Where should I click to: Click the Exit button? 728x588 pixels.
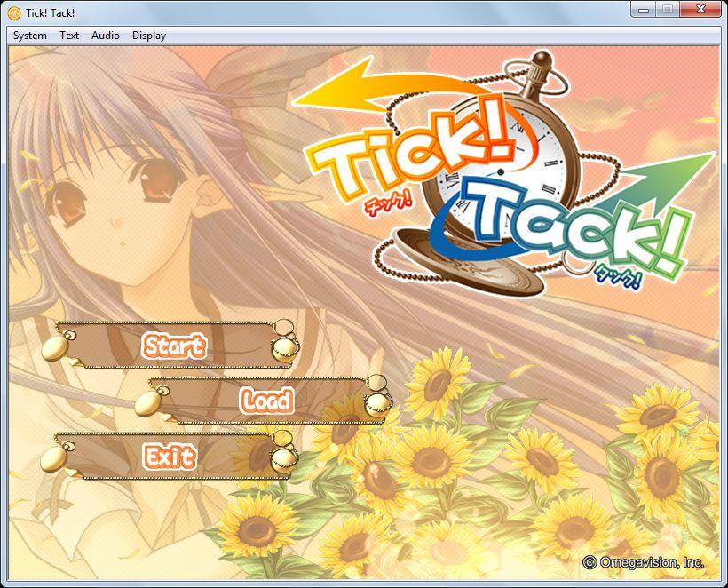(170, 456)
